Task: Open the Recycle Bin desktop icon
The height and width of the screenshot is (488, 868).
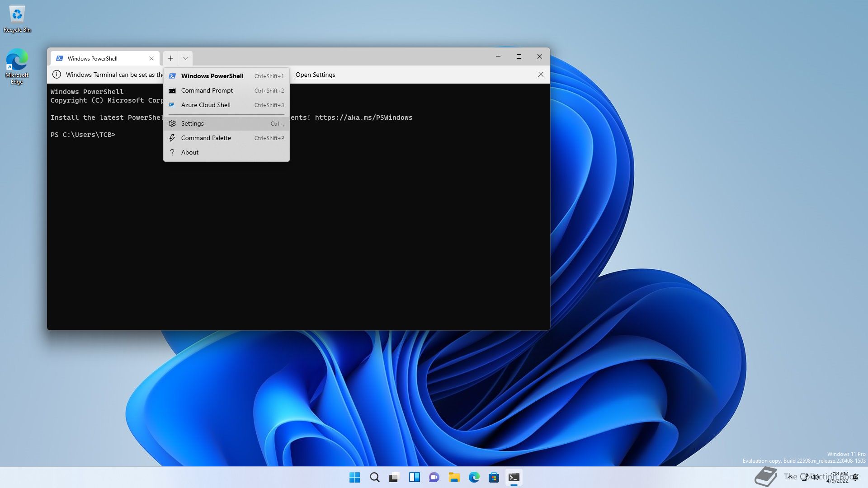Action: 17,19
